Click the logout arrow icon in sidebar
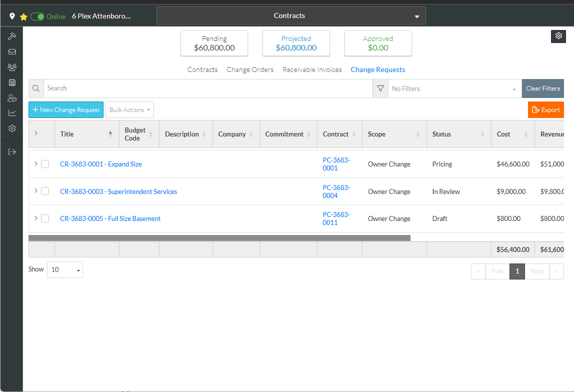The image size is (574, 392). point(12,151)
